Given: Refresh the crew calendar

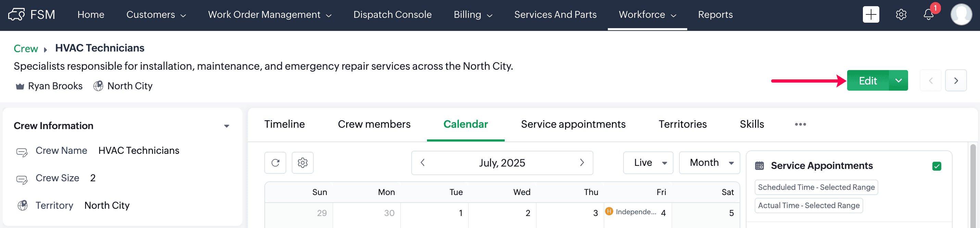Looking at the screenshot, I should [x=275, y=163].
